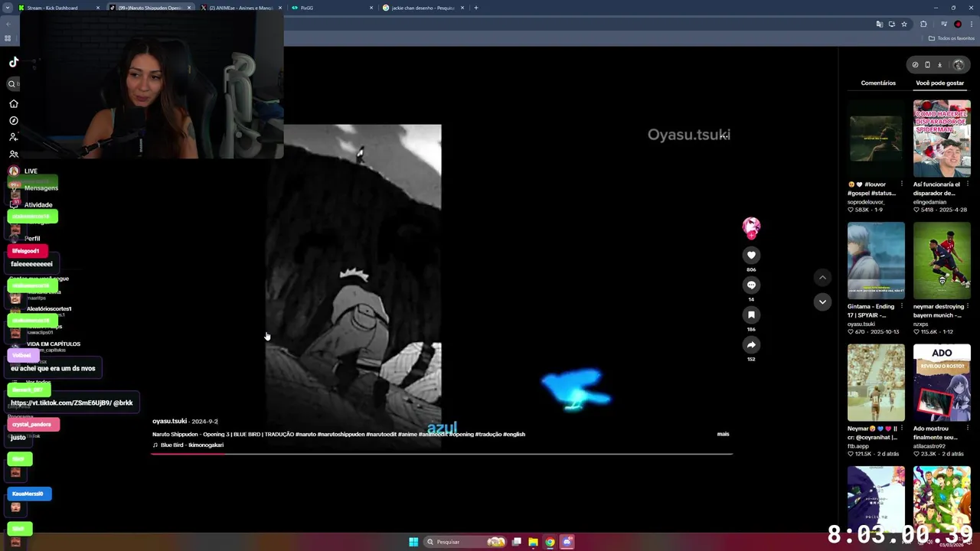Image resolution: width=980 pixels, height=551 pixels.
Task: Open the Friends icon in the sidebar
Action: pyautogui.click(x=13, y=154)
